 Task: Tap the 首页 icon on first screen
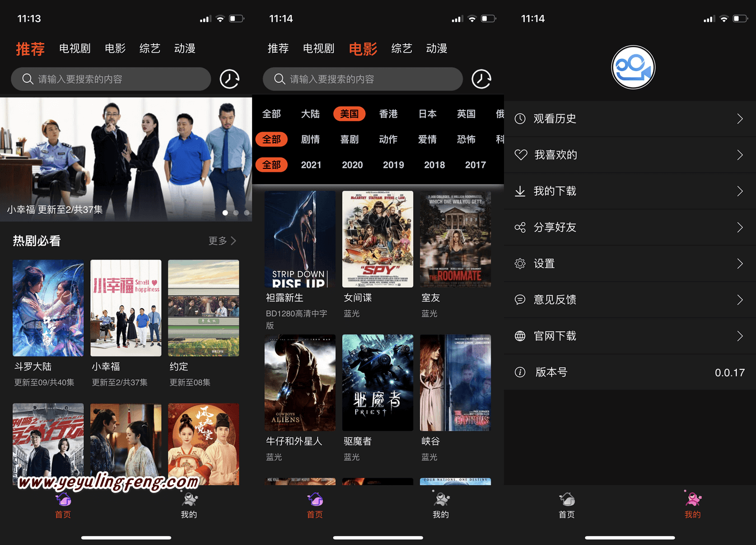63,499
